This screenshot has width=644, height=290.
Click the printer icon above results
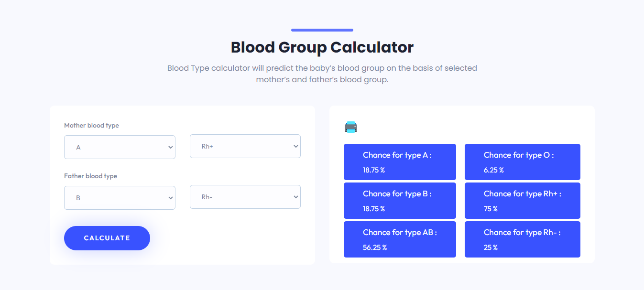[351, 127]
